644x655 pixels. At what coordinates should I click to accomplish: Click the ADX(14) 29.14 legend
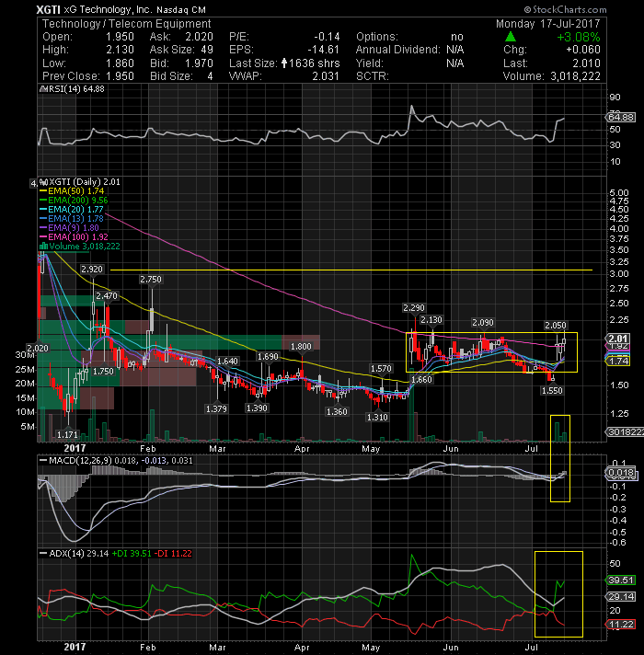[x=74, y=554]
